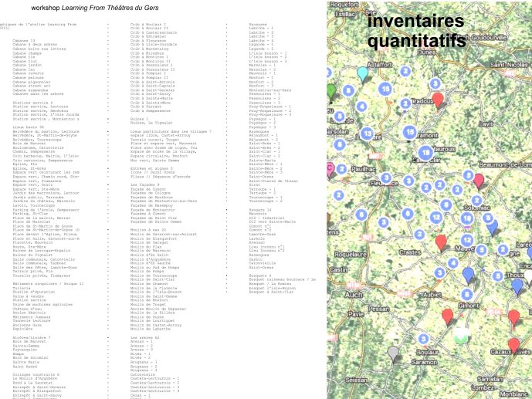This screenshot has height=399, width=532.
Task: Click the Lavit label on the map
Action: point(486,124)
